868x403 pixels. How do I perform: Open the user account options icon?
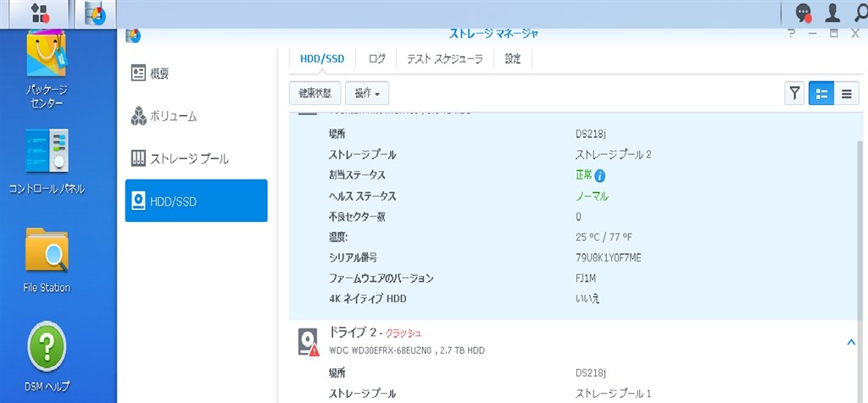click(832, 14)
